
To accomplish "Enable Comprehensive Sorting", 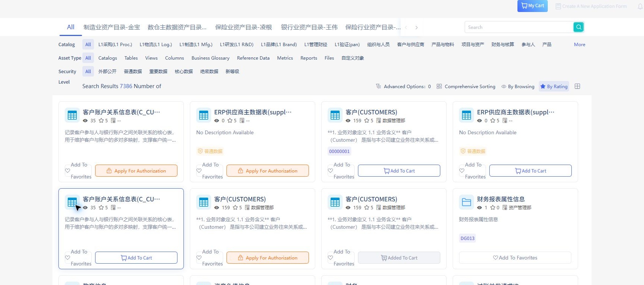I will pyautogui.click(x=466, y=86).
